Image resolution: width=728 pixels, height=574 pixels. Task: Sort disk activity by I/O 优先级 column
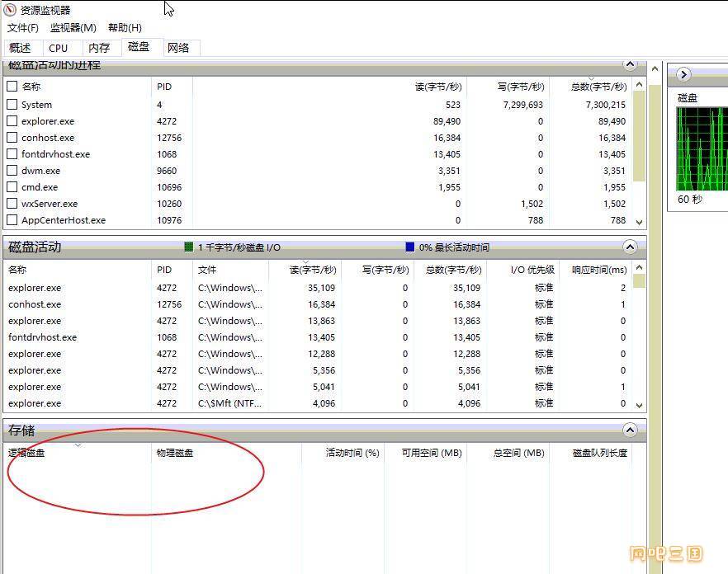pos(532,270)
